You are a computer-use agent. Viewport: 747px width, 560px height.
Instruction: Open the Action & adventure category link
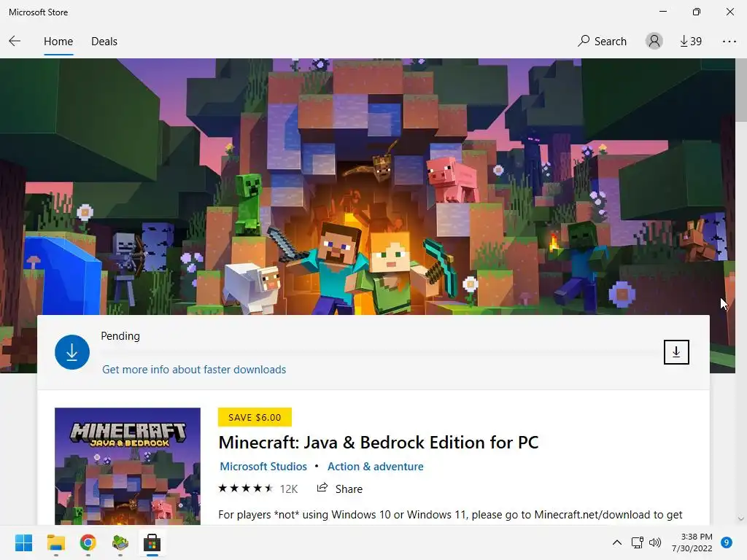[376, 467]
